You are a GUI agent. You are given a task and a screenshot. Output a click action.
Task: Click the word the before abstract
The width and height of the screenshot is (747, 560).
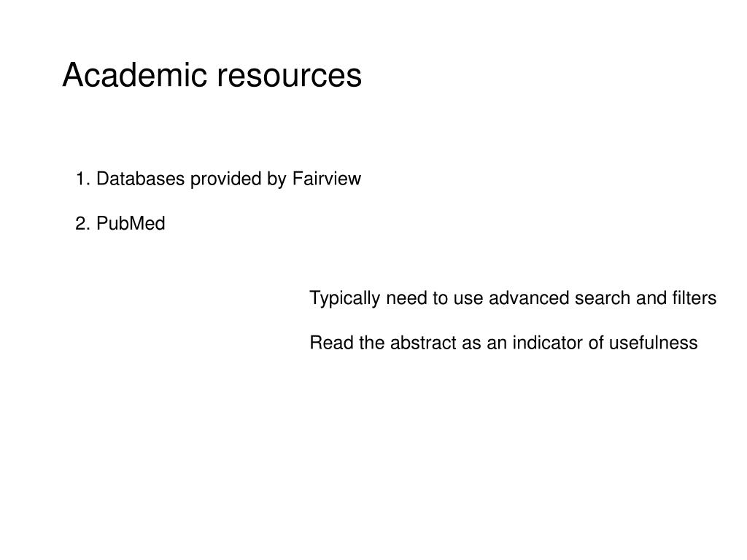point(371,343)
